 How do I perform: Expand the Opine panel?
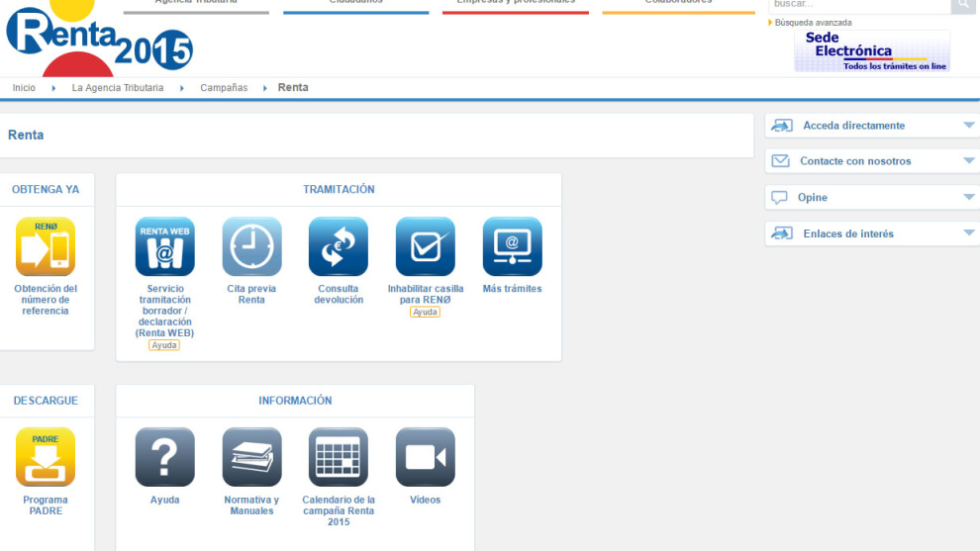(x=872, y=198)
